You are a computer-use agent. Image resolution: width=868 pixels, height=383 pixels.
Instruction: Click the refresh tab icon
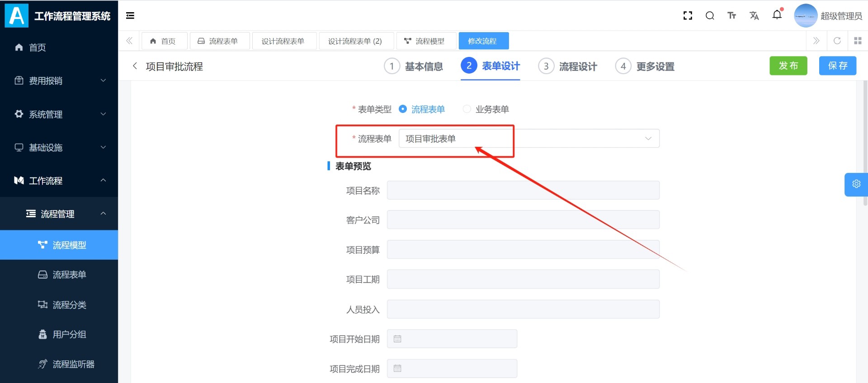tap(837, 41)
